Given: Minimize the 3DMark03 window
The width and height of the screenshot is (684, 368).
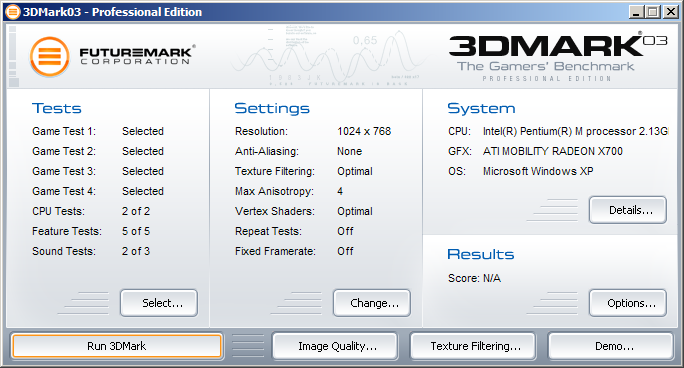Looking at the screenshot, I should click(636, 12).
